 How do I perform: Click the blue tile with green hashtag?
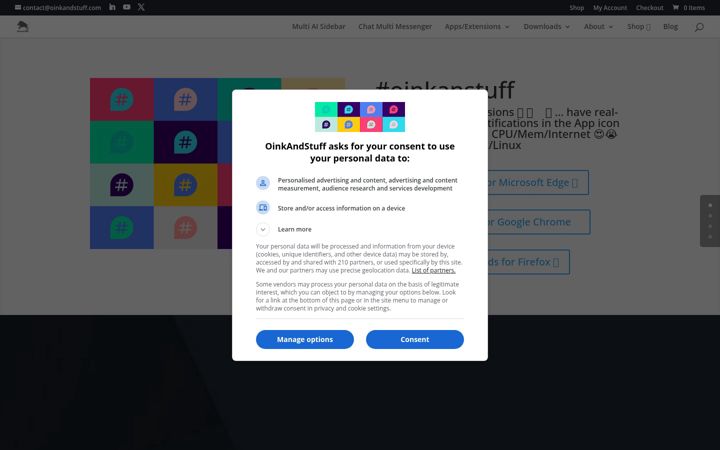122,227
